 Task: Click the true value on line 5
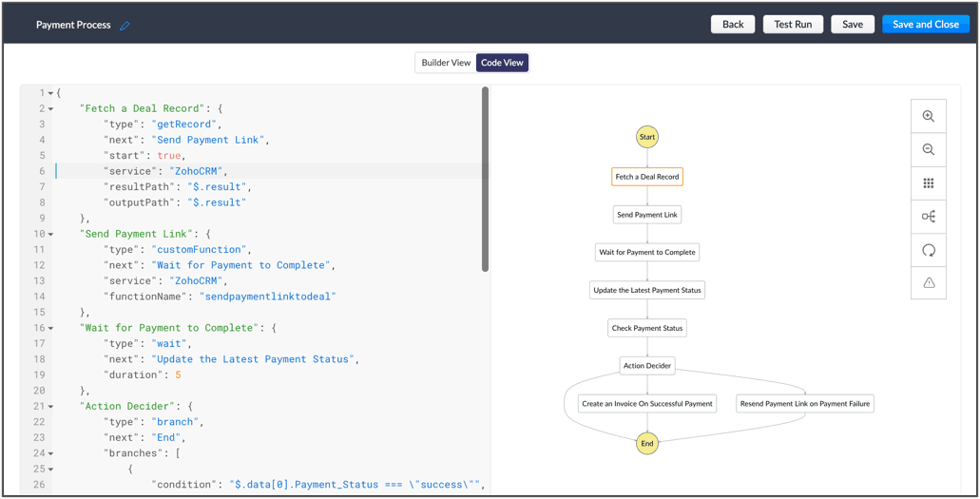click(x=169, y=156)
